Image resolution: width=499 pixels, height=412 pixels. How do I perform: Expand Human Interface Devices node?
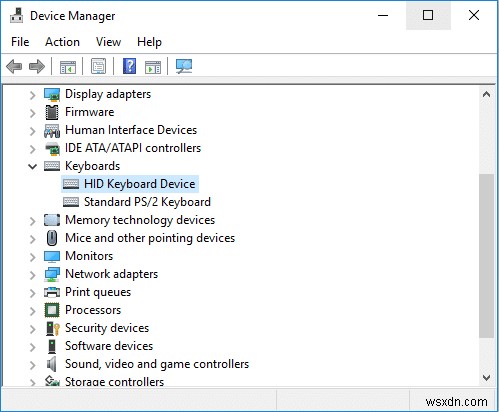pyautogui.click(x=32, y=131)
